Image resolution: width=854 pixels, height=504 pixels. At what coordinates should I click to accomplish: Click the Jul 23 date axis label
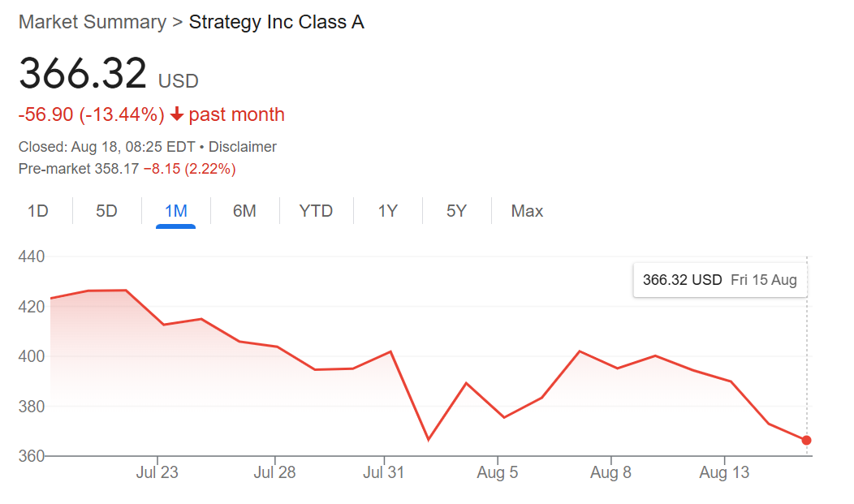coord(157,472)
